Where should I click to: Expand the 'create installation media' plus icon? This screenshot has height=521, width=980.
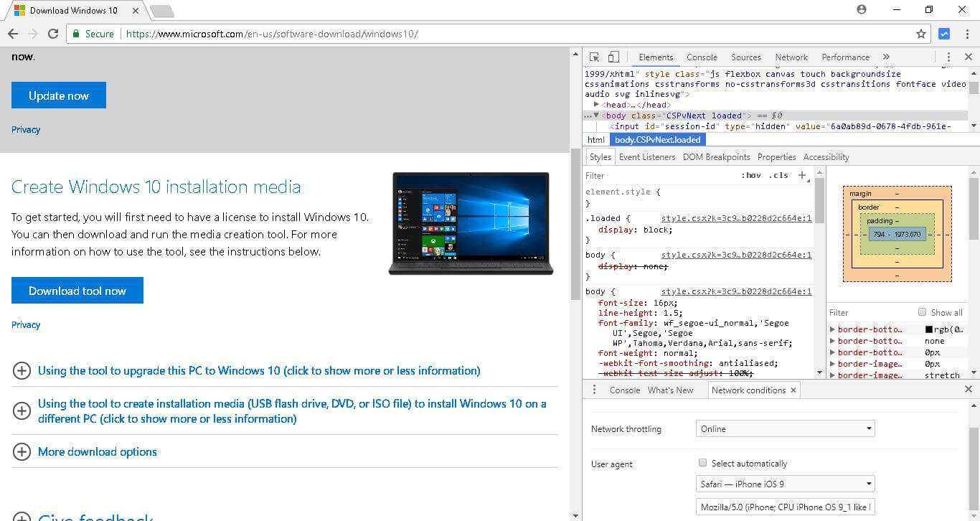22,411
